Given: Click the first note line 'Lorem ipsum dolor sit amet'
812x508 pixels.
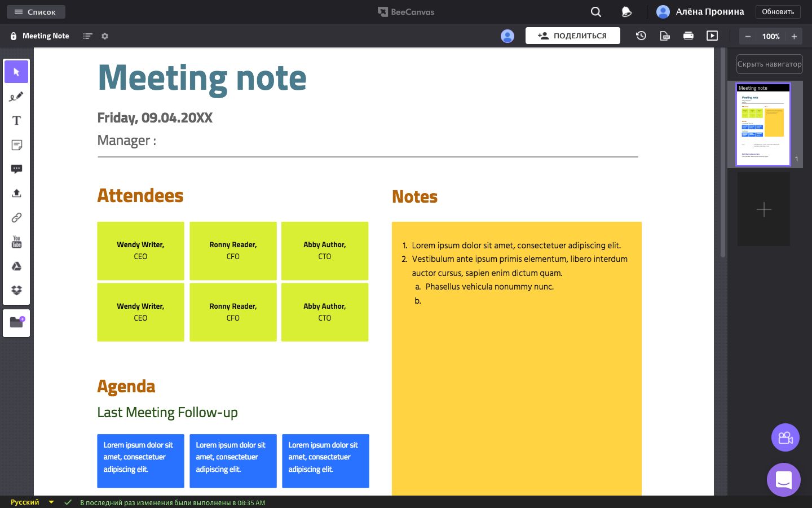Looking at the screenshot, I should (516, 246).
